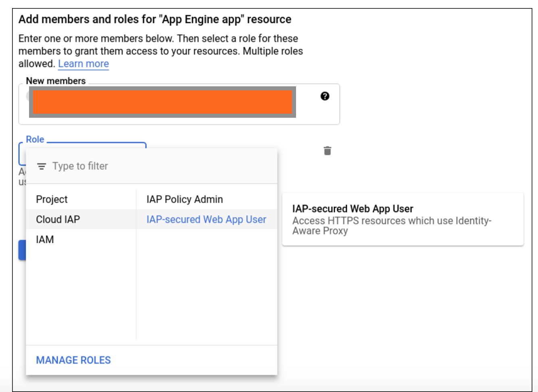Click the help question mark icon
538x392 pixels.
pos(325,96)
